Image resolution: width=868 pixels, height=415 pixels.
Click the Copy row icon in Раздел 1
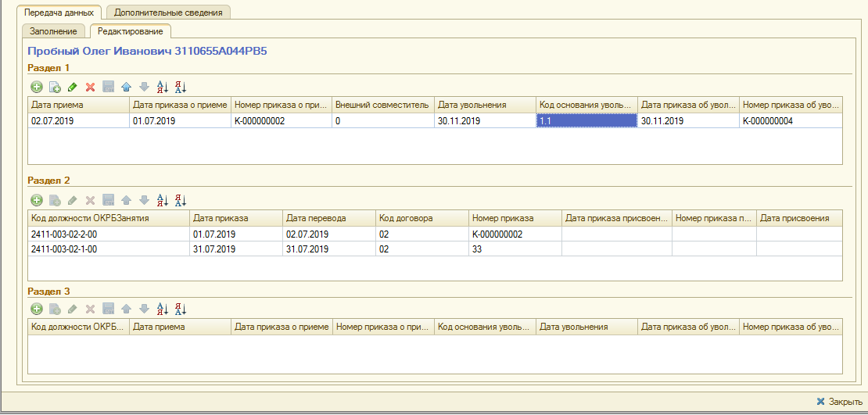tap(55, 88)
